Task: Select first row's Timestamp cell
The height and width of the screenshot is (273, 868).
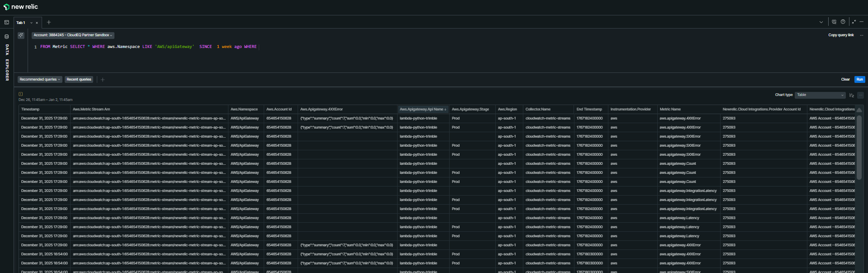Action: pyautogui.click(x=44, y=118)
